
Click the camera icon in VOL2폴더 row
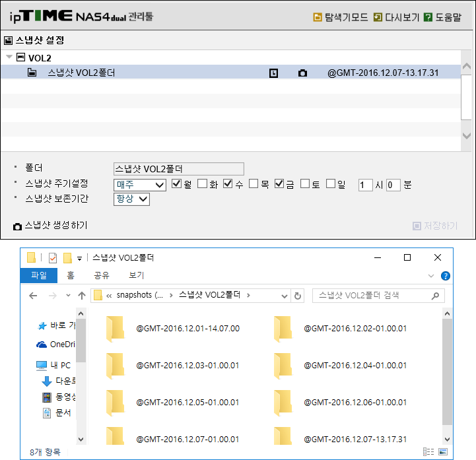(302, 73)
